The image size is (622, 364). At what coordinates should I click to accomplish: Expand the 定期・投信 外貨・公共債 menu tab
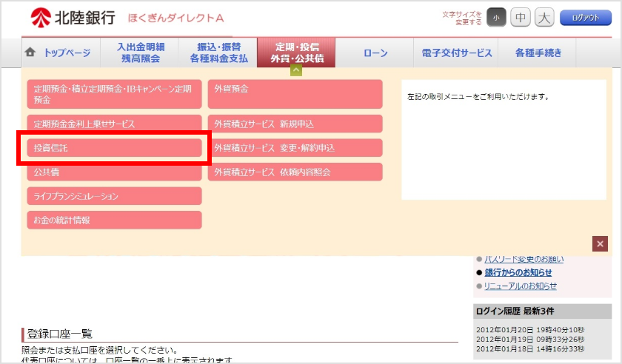[296, 53]
